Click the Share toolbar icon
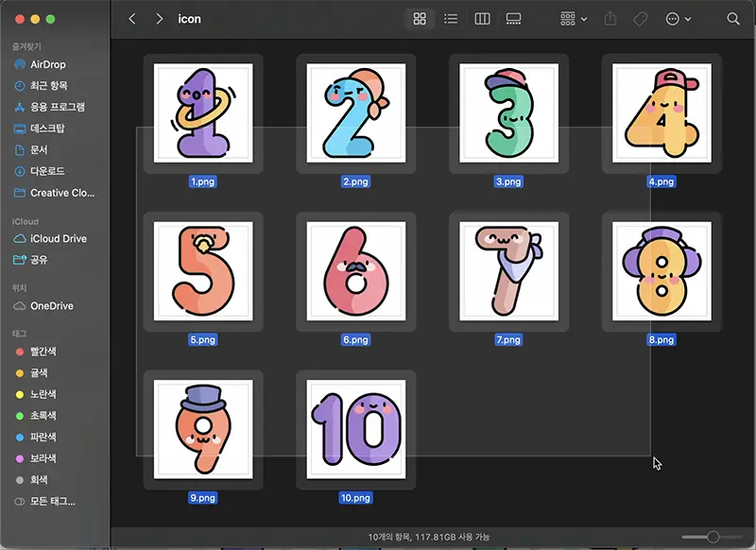This screenshot has height=550, width=756. click(610, 19)
